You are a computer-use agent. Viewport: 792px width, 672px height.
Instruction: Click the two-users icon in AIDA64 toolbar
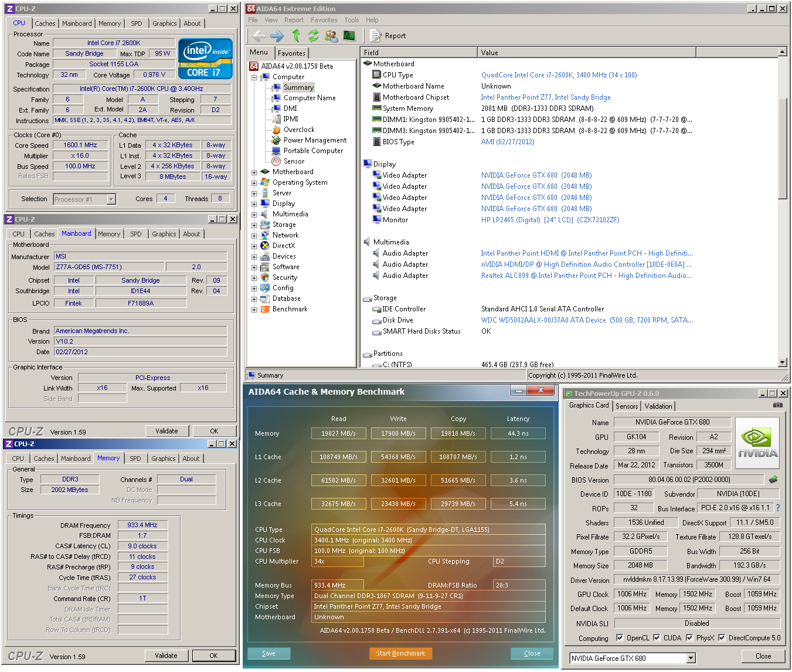point(331,36)
